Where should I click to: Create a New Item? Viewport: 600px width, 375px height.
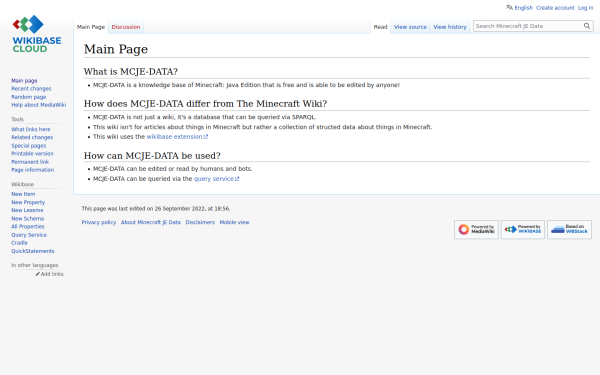(x=23, y=194)
